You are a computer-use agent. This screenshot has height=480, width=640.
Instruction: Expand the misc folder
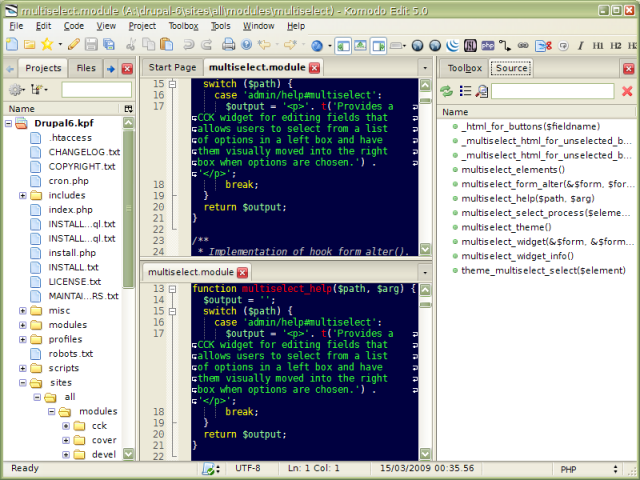(x=22, y=311)
